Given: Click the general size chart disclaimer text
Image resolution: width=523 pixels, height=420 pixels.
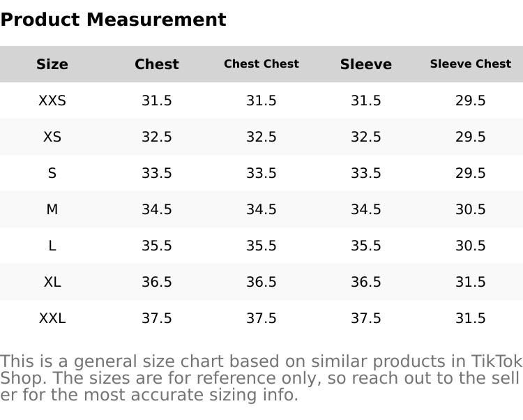Looking at the screenshot, I should [x=261, y=378].
